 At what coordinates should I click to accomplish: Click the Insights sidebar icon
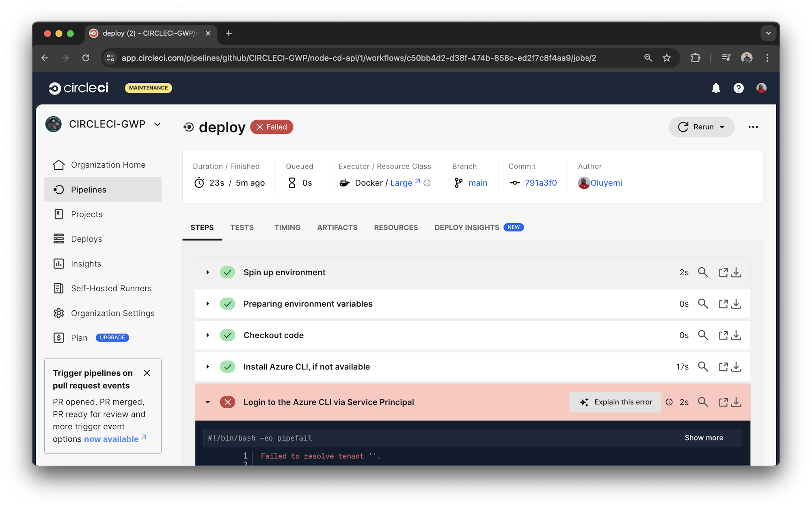pos(59,264)
